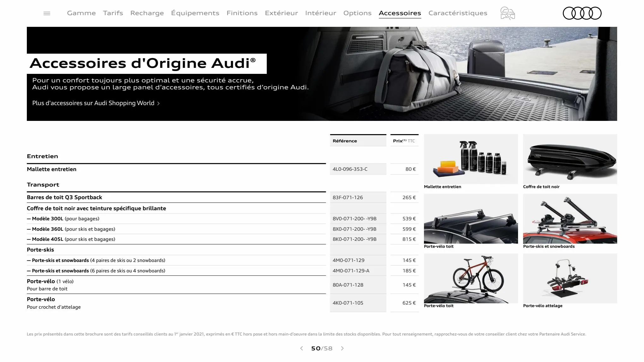
Task: Click the Prix TTC column header
Action: click(404, 141)
